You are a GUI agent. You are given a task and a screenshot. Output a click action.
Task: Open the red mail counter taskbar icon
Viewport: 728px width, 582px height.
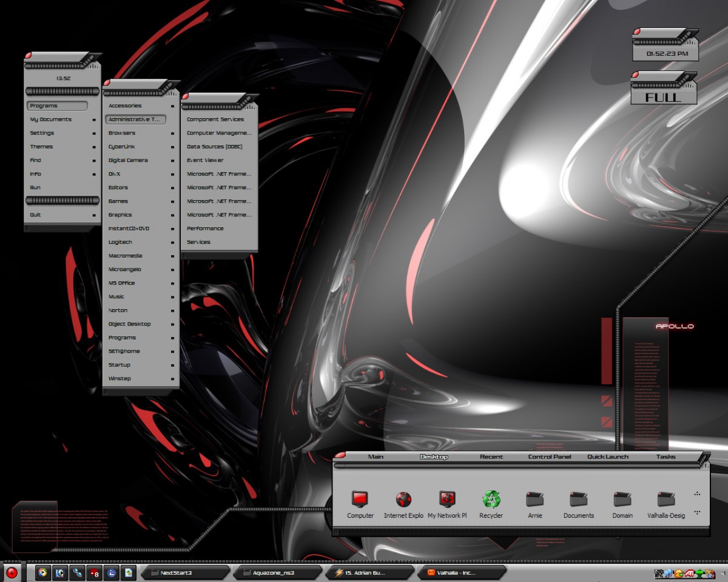(94, 572)
